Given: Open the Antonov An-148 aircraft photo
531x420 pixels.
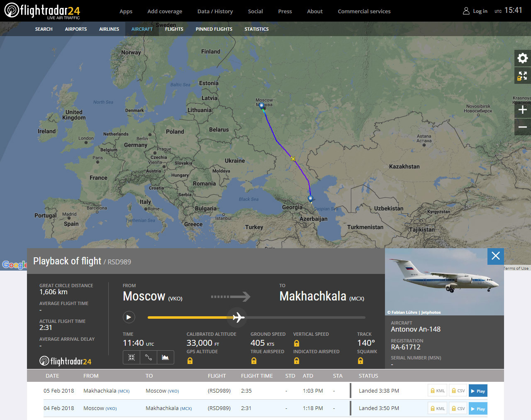Looking at the screenshot, I should (444, 282).
